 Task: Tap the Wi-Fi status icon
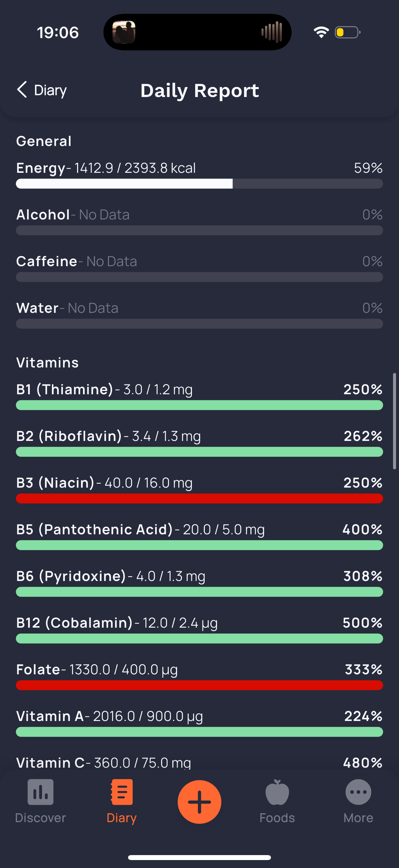point(321,32)
